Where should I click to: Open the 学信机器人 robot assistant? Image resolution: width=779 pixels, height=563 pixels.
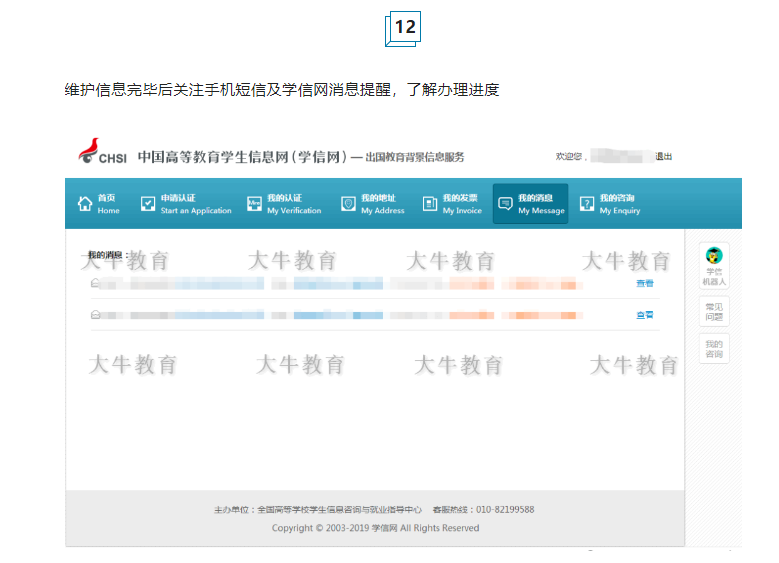(714, 266)
